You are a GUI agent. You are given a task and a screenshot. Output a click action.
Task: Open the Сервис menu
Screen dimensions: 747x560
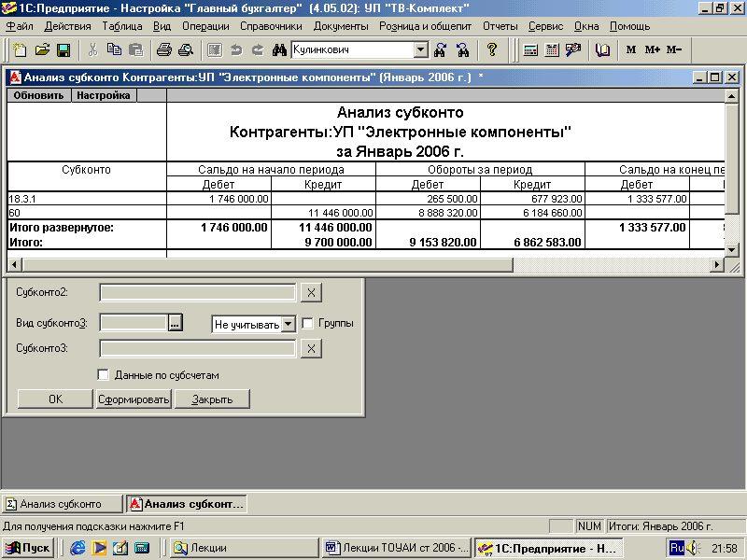point(545,26)
